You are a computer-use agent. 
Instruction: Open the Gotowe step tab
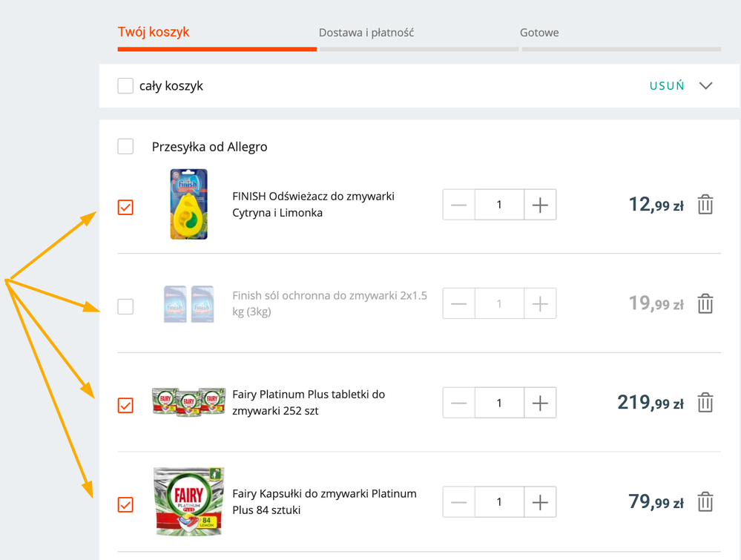[539, 33]
